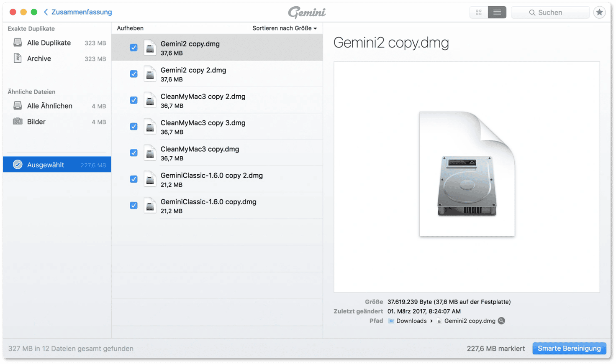Click the disk image preview thumbnail
616x364 pixels.
pyautogui.click(x=467, y=174)
